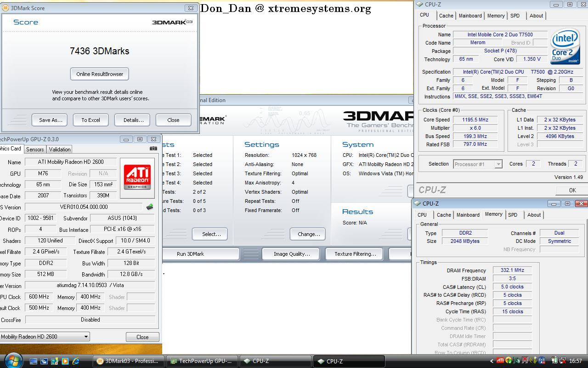Click the Core Speed value 1195.5 MHz
588x368 pixels.
pyautogui.click(x=475, y=120)
